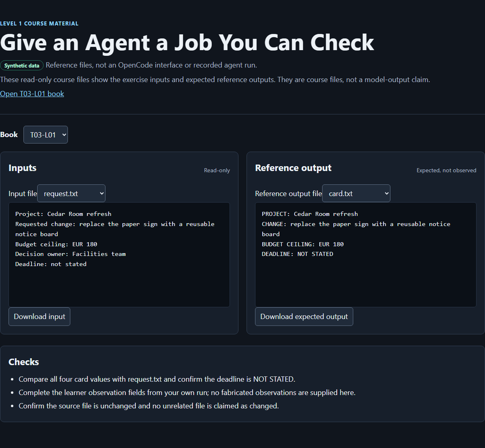The image size is (485, 448).
Task: Click the Download expected output button
Action: point(304,317)
